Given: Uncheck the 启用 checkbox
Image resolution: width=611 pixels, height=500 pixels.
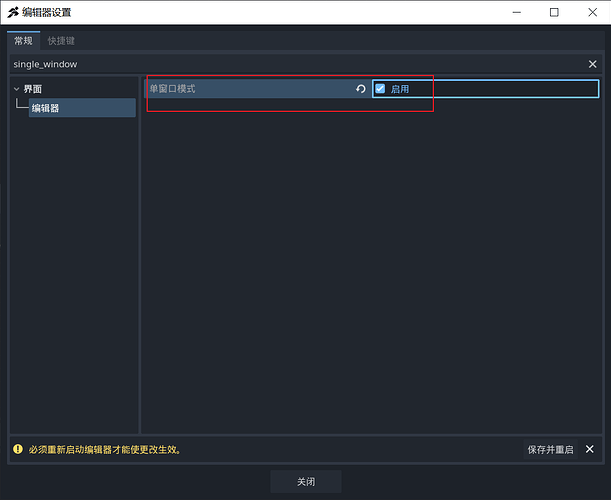Looking at the screenshot, I should (380, 89).
